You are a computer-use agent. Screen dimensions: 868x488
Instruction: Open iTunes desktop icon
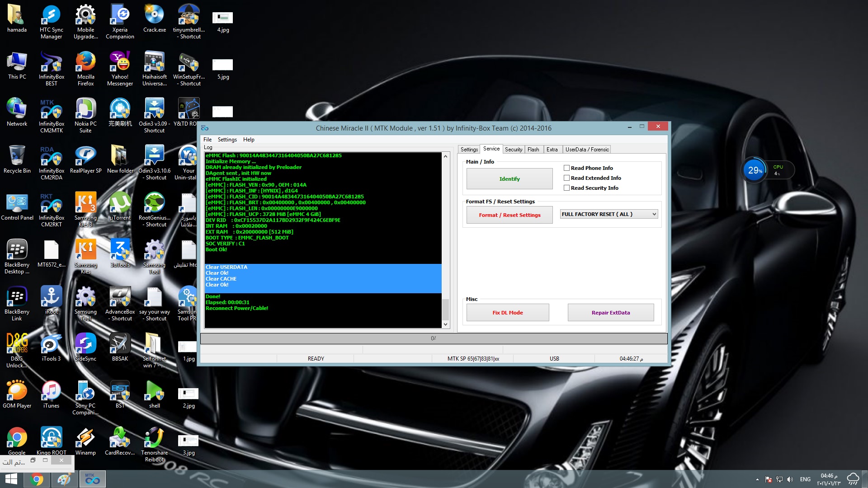pos(51,395)
